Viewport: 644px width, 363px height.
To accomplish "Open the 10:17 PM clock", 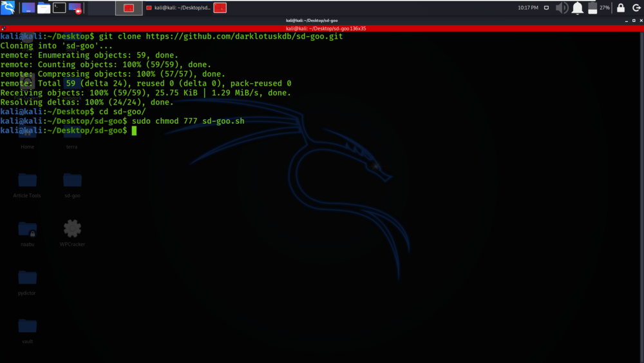I will tap(528, 8).
